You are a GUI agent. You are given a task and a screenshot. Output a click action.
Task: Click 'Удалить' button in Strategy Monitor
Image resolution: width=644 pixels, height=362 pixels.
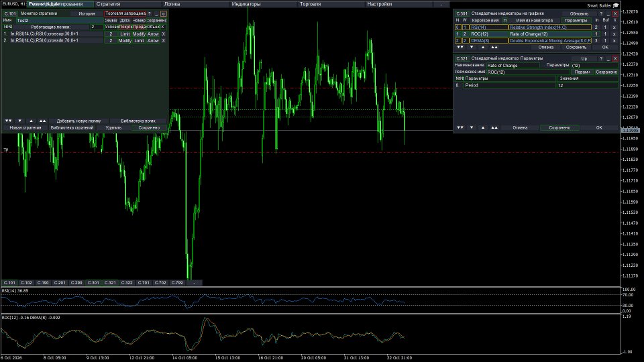(113, 127)
